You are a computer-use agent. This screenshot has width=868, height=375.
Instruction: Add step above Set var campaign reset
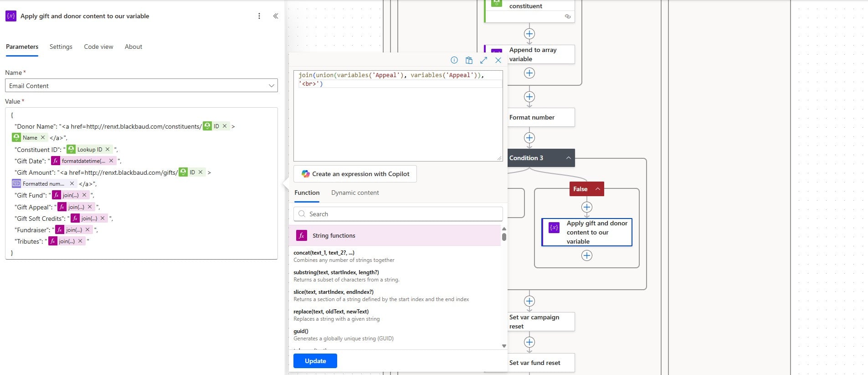(529, 301)
